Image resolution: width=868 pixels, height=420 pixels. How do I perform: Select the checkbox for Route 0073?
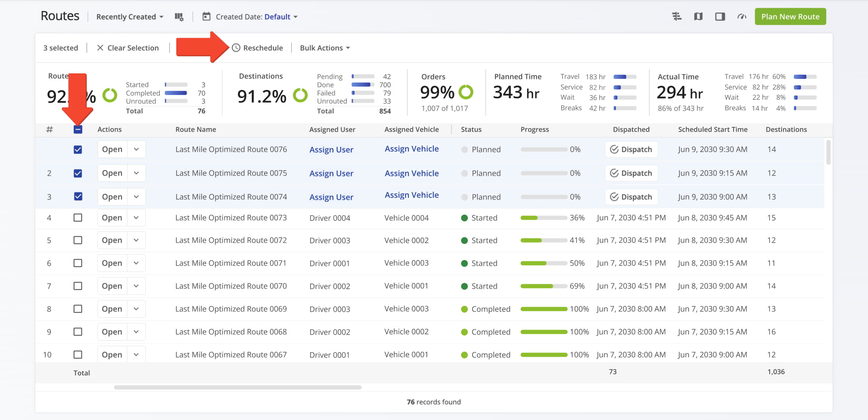78,218
